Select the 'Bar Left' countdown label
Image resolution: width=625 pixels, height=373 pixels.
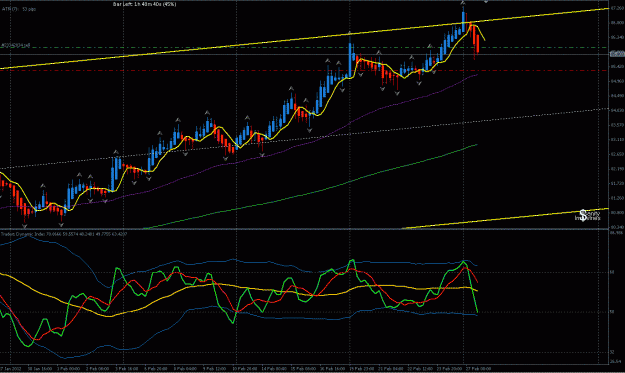tap(144, 4)
